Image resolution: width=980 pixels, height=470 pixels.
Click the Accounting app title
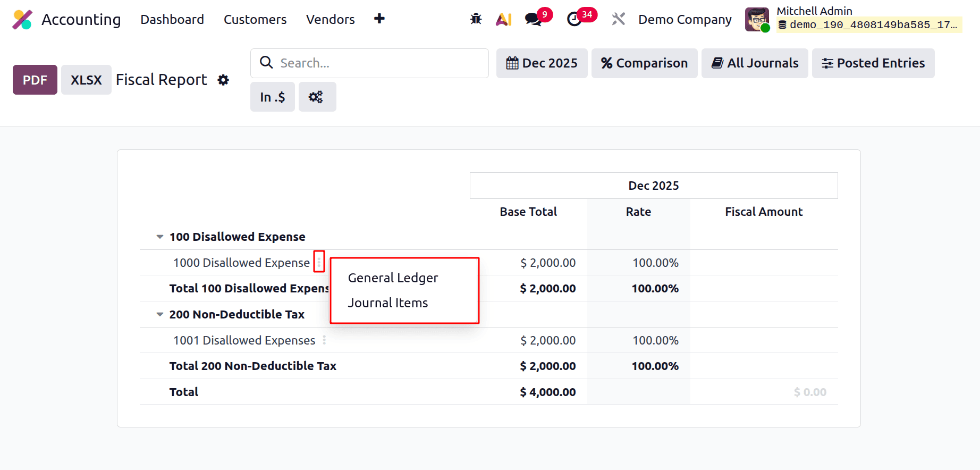click(81, 20)
